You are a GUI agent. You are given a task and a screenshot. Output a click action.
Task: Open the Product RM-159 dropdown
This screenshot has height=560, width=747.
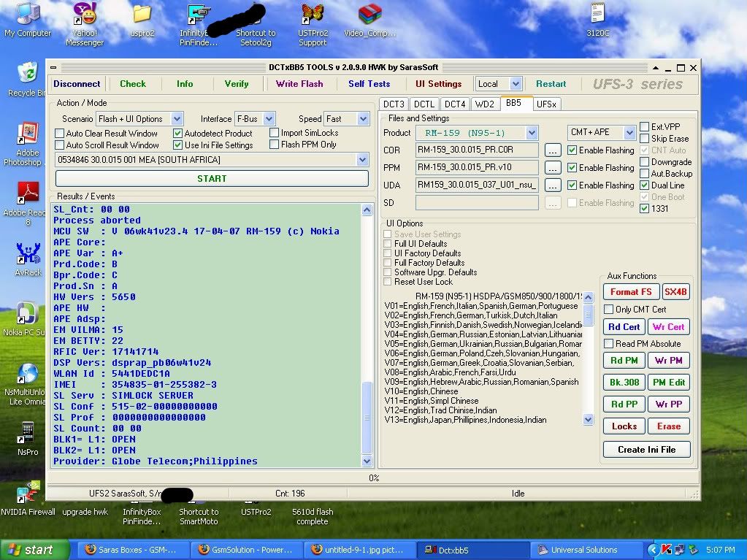click(x=532, y=133)
